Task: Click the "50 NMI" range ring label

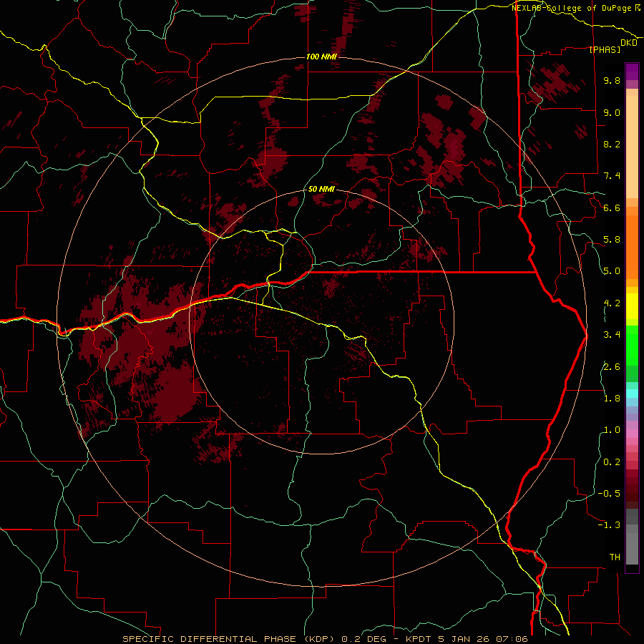Action: pyautogui.click(x=321, y=190)
